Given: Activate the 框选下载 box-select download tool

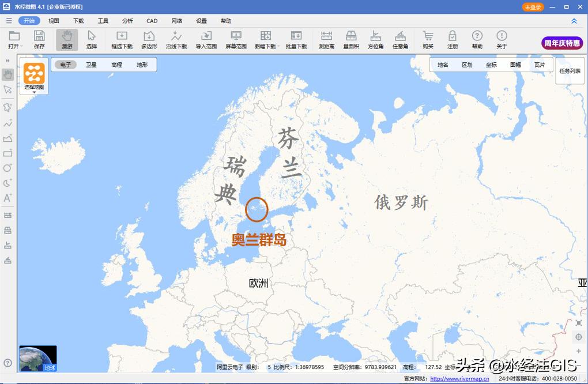Looking at the screenshot, I should tap(121, 39).
